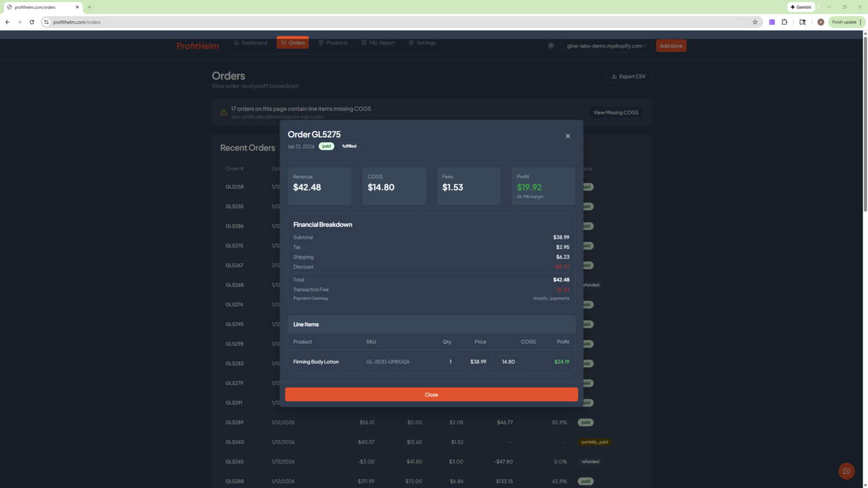This screenshot has width=868, height=488.
Task: Click the Order # column header
Action: click(x=234, y=169)
